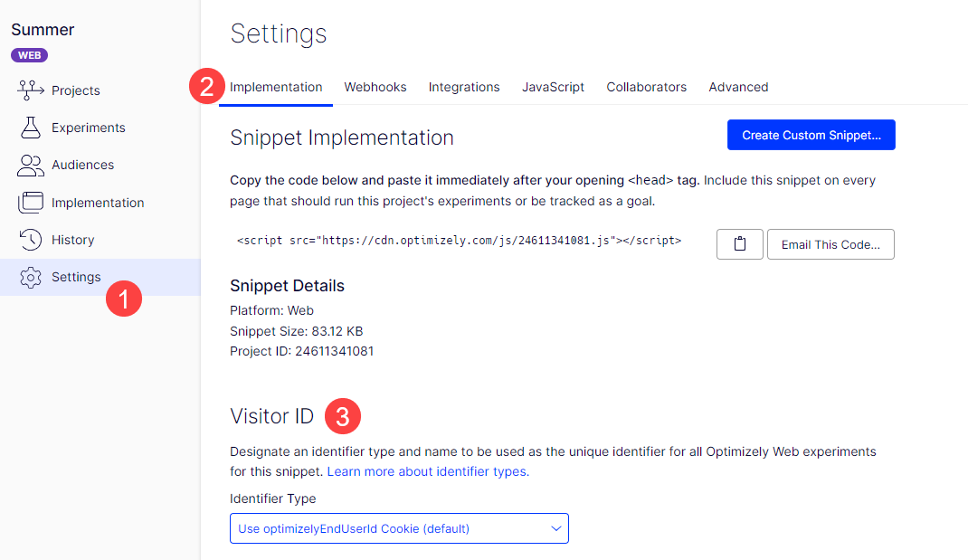The width and height of the screenshot is (968, 560).
Task: Open the Advanced settings tab
Action: (x=738, y=87)
